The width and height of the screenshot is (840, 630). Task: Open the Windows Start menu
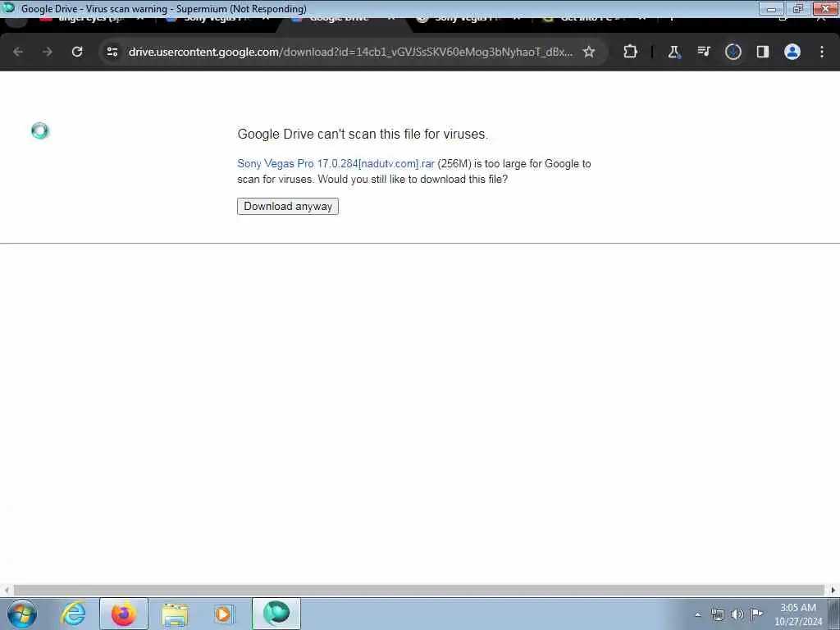22,614
